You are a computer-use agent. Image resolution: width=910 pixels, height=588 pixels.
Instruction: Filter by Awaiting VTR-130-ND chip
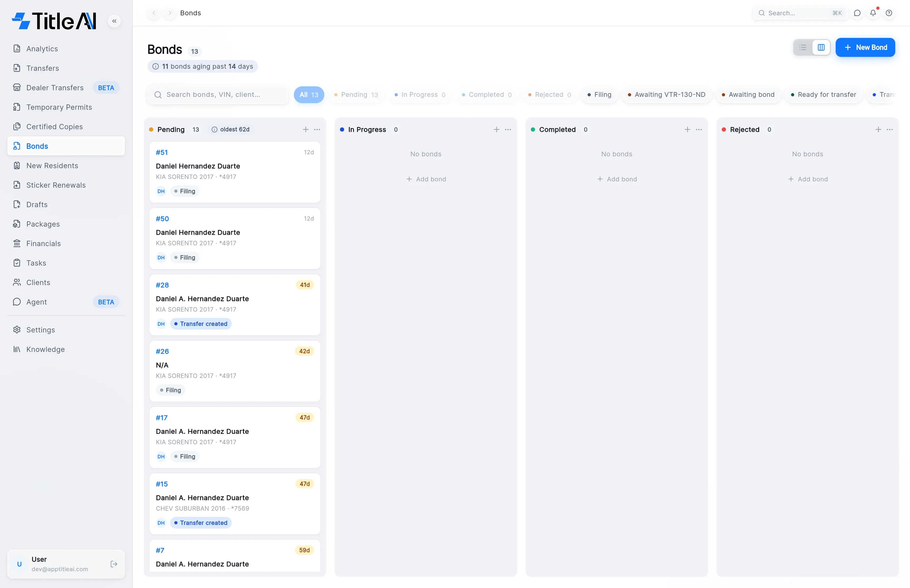pos(666,95)
